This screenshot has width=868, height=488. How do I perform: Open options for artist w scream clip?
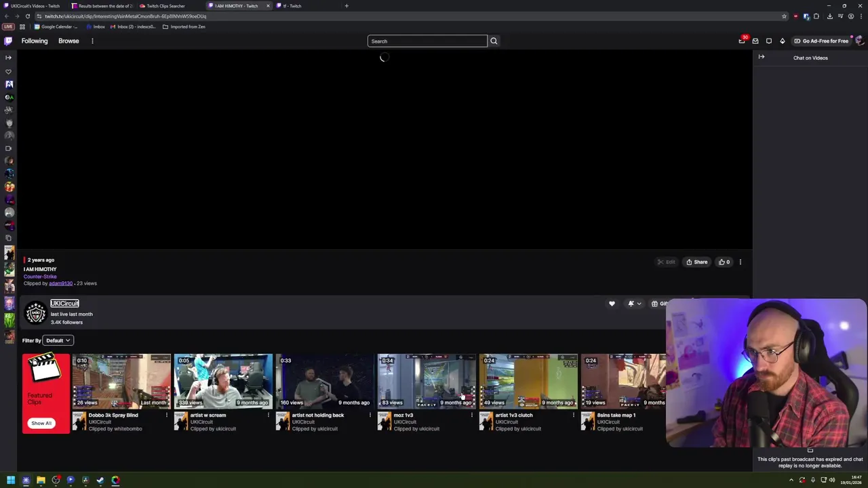click(x=269, y=415)
